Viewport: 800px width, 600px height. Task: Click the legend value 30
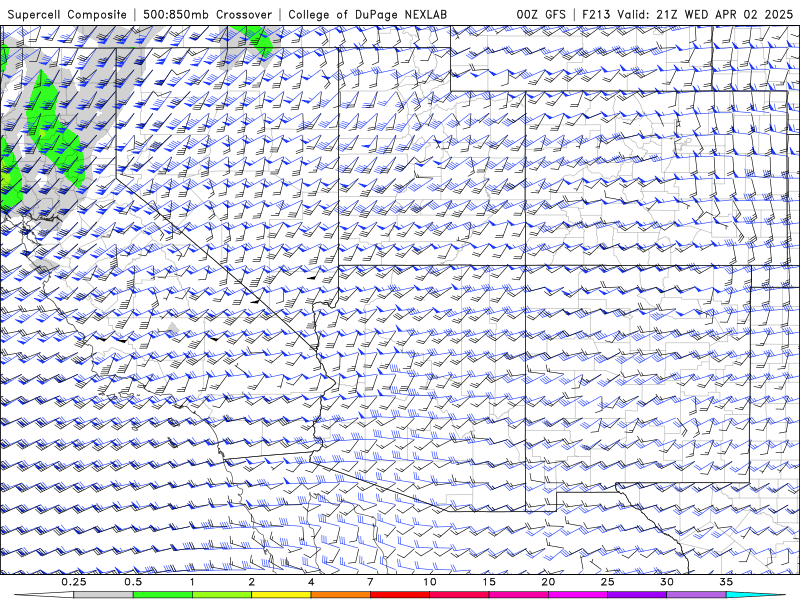click(667, 582)
